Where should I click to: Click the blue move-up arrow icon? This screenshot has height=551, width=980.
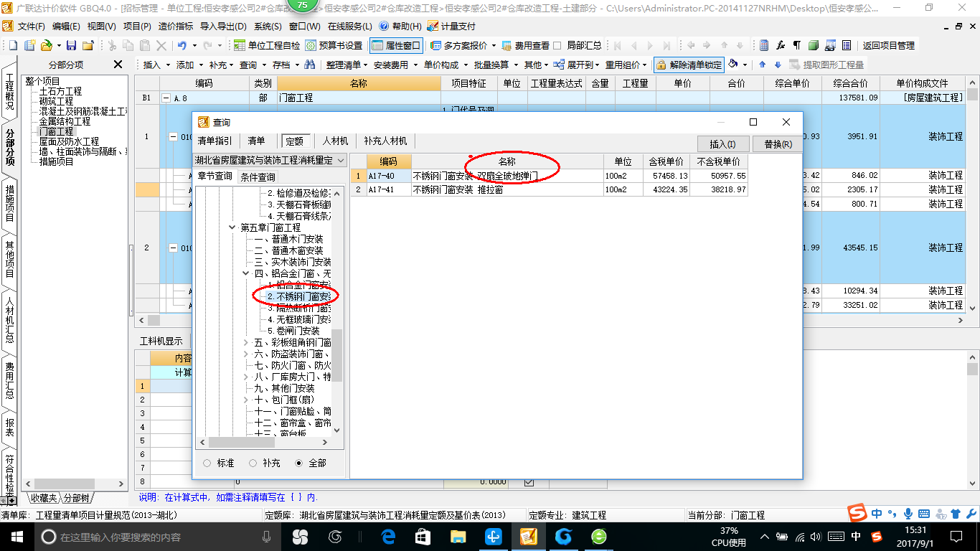pyautogui.click(x=762, y=65)
